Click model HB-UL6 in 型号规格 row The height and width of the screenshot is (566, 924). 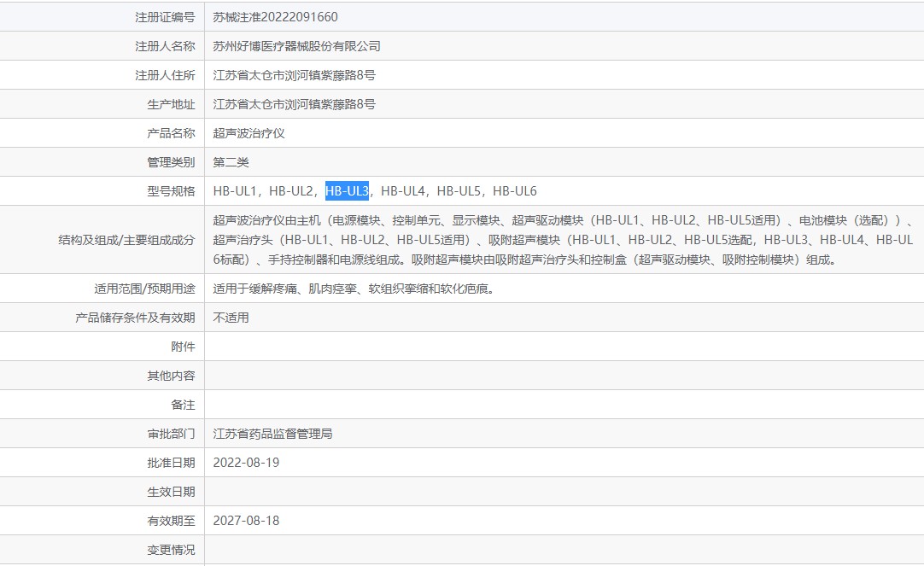click(x=514, y=191)
